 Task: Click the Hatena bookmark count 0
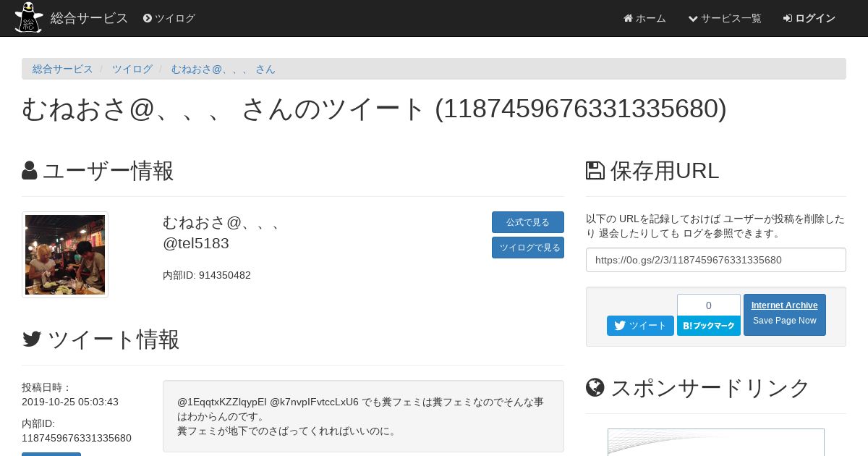tap(709, 305)
